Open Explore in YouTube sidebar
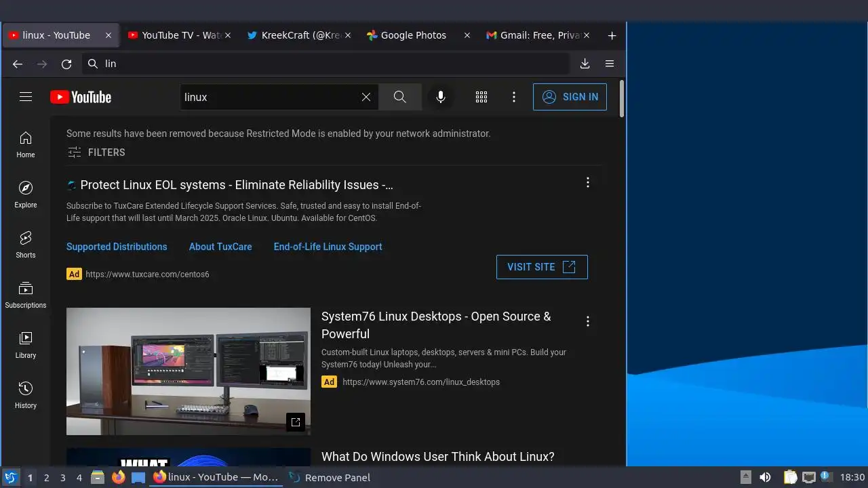The height and width of the screenshot is (488, 868). point(26,195)
